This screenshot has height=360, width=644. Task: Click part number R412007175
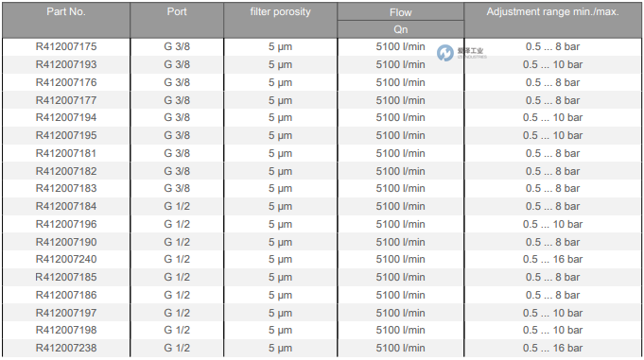(x=66, y=47)
